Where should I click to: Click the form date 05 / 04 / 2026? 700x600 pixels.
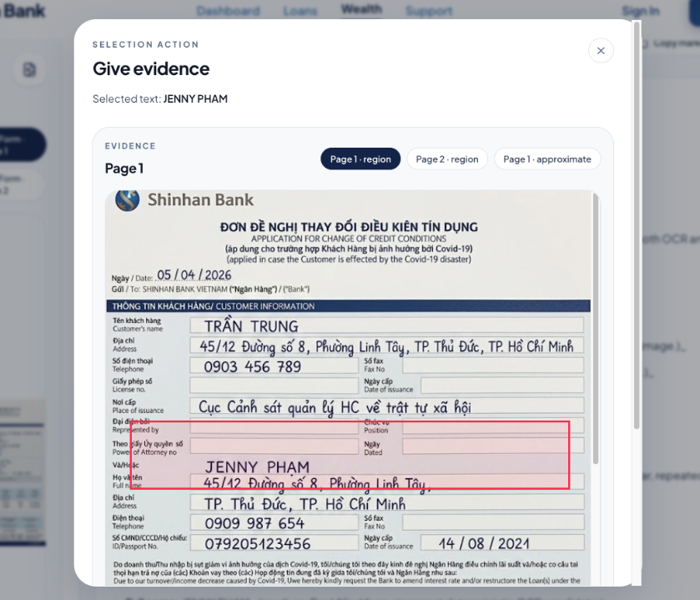coord(194,275)
